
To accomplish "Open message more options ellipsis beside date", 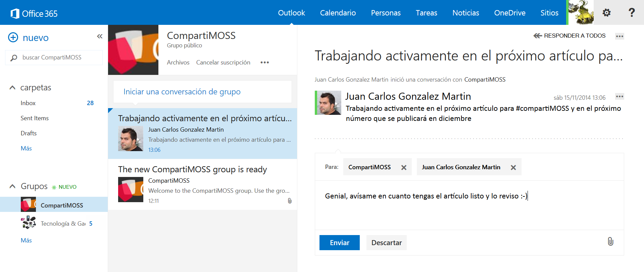I will pos(620,97).
